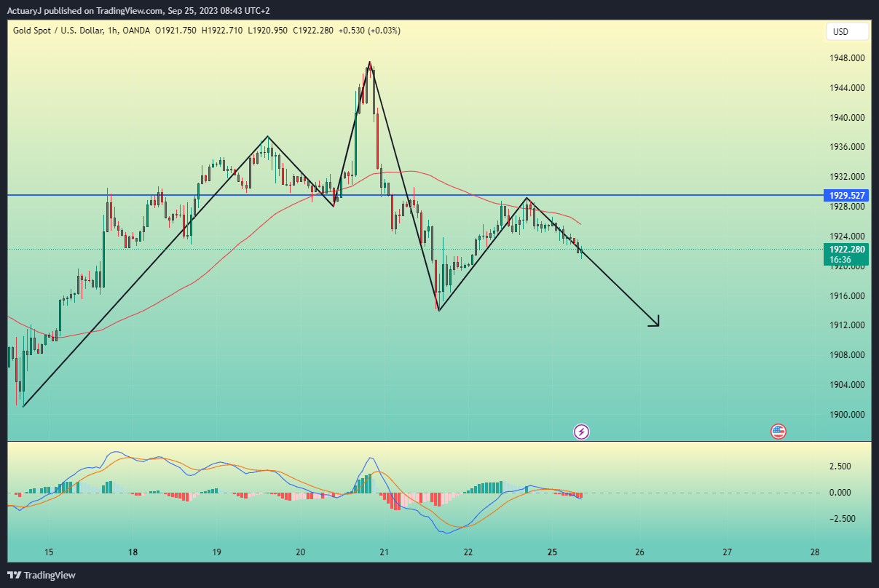Viewport: 879px width, 588px height.
Task: Click date 27 on the time axis
Action: pos(728,552)
